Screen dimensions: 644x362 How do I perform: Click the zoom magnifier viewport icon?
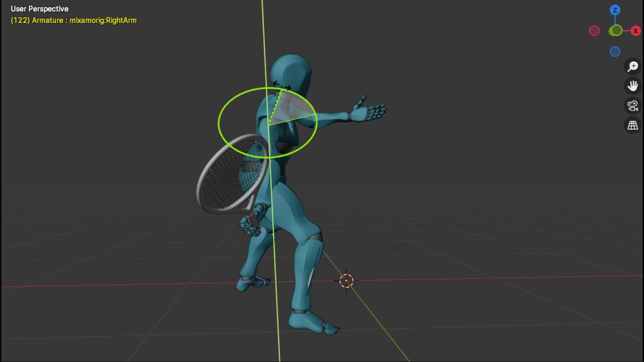633,67
